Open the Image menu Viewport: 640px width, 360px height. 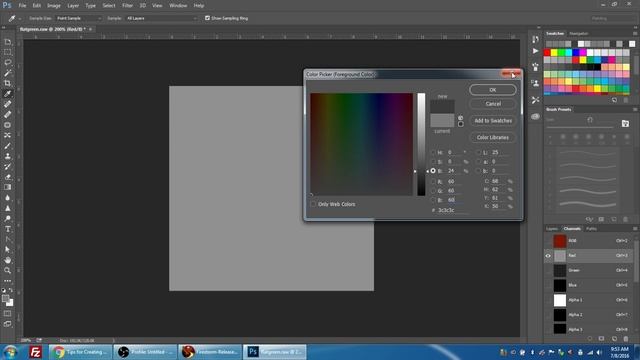54,6
